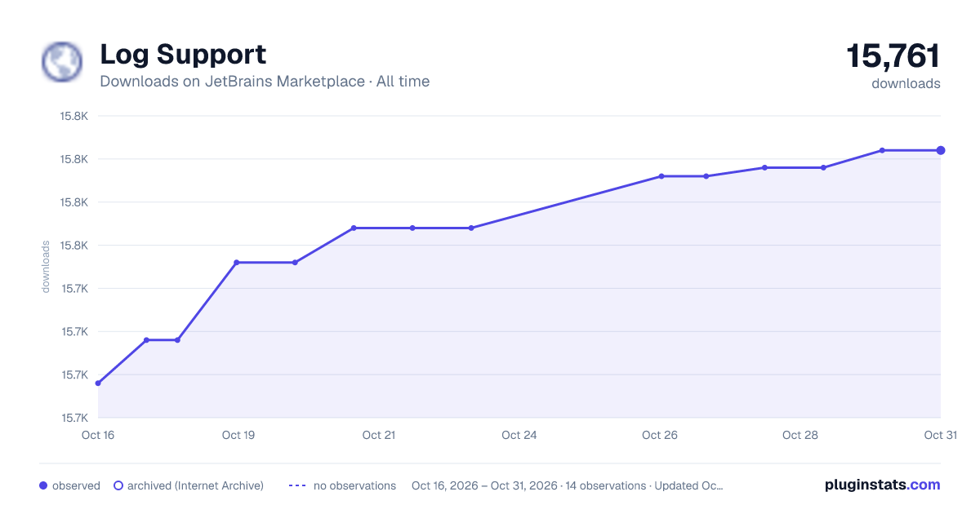Viewport: 980px width, 514px height.
Task: Click the Oct 19 x-axis label
Action: coord(238,435)
